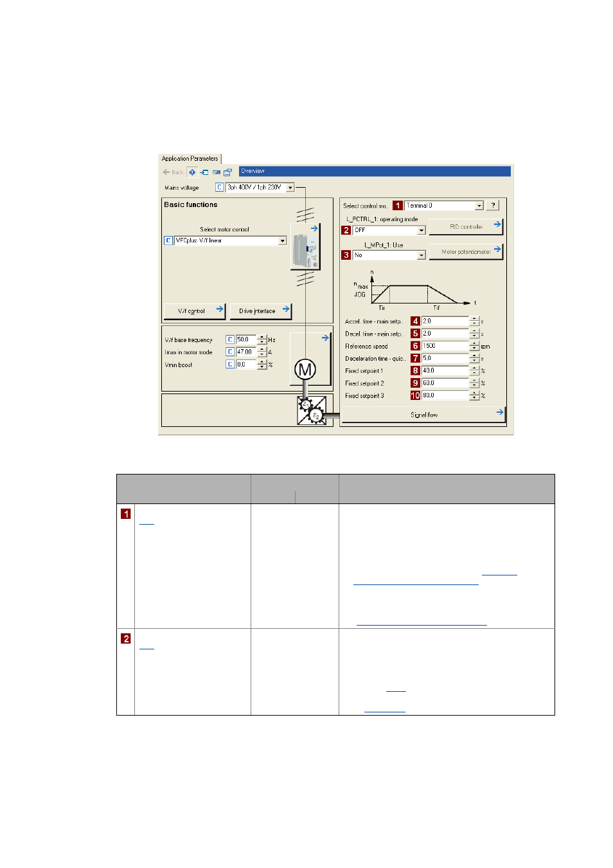Click the V/f control button
Image resolution: width=613 pixels, height=868 pixels.
point(195,311)
